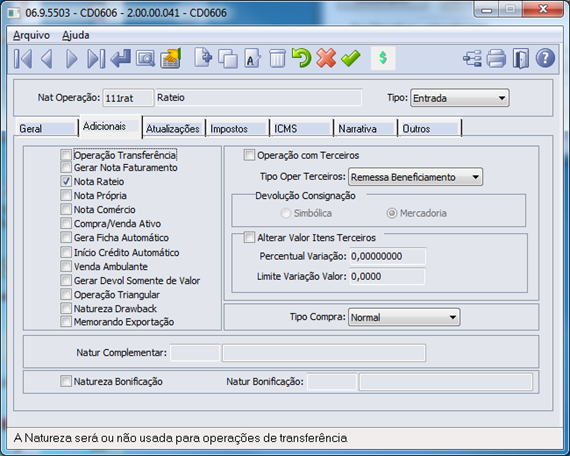Enable Operação Triangular checkbox
570x456 pixels.
coord(66,294)
